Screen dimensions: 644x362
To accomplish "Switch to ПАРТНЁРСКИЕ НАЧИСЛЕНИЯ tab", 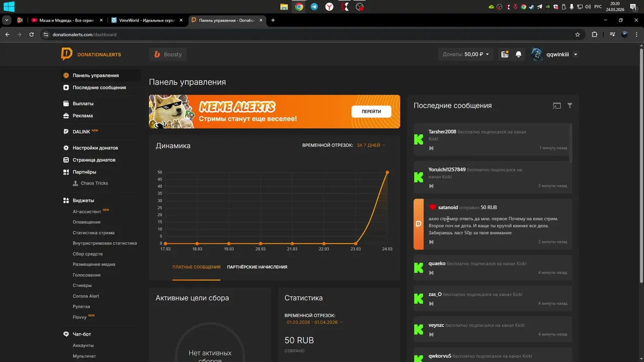I will [257, 267].
